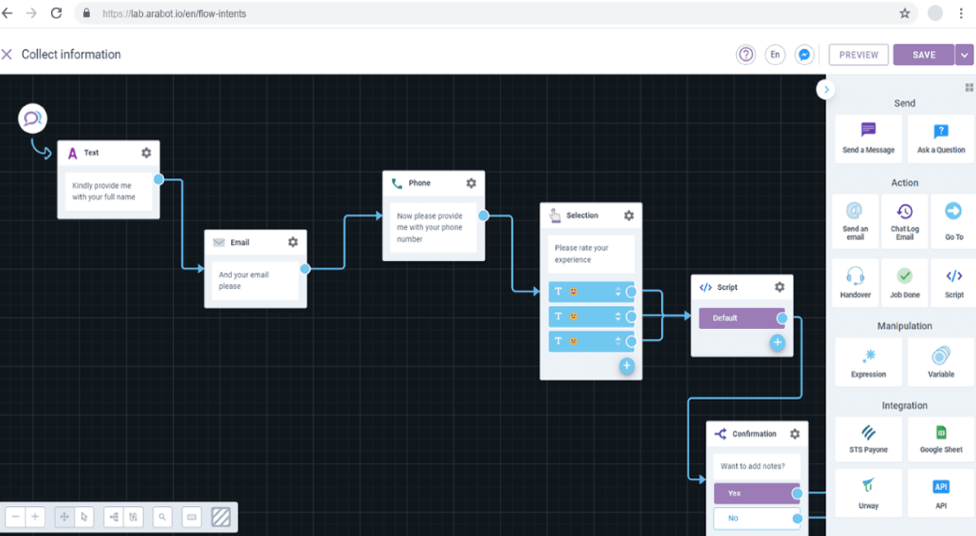Image resolution: width=976 pixels, height=536 pixels.
Task: Click the SAVE button
Action: click(924, 55)
